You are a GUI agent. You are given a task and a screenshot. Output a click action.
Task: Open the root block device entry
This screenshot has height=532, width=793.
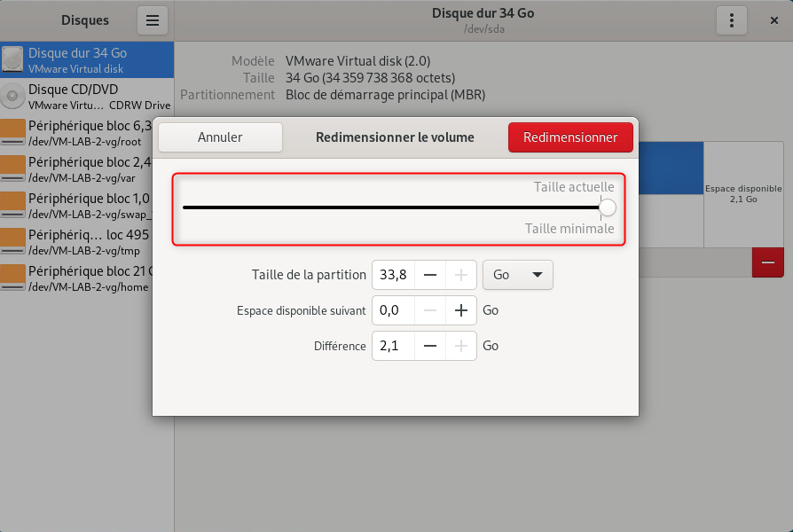[80, 132]
